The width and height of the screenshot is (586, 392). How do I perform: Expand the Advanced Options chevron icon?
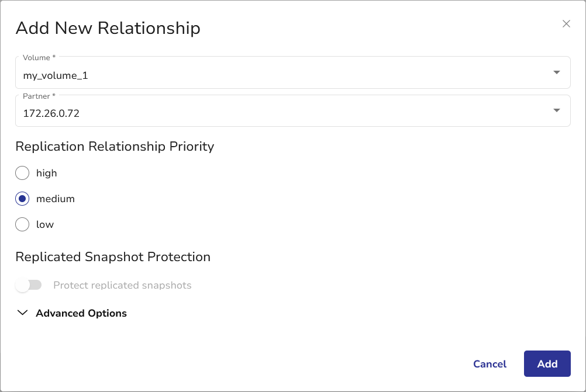[23, 313]
